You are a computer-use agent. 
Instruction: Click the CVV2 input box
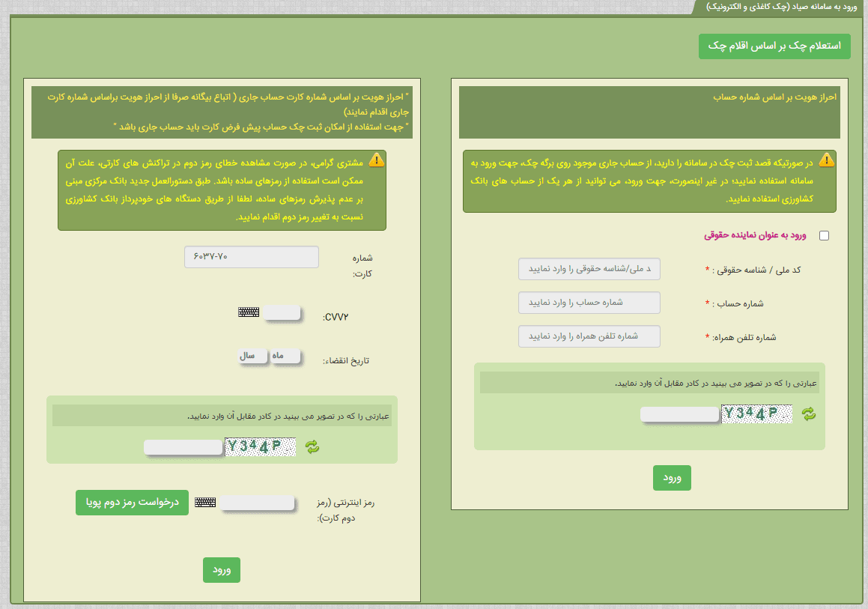282,313
